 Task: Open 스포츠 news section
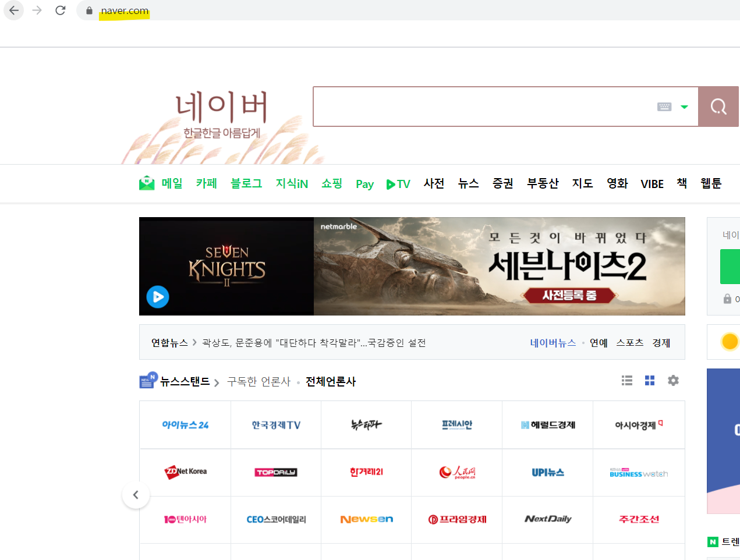coord(630,343)
